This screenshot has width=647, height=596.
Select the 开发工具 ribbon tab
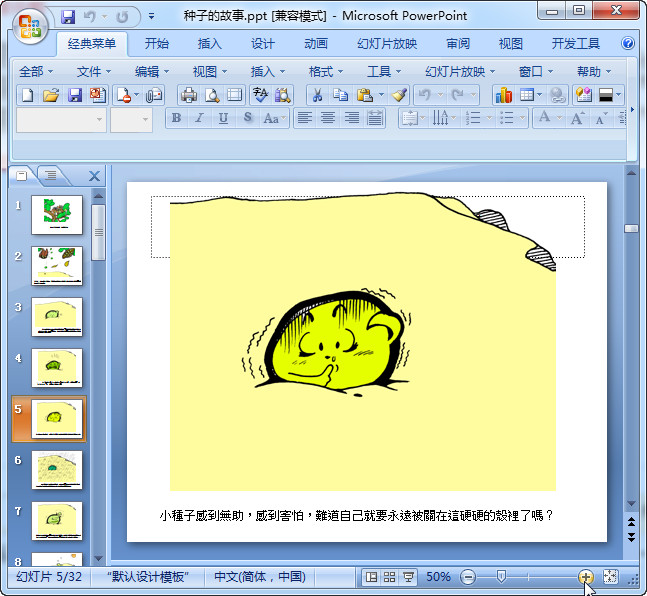576,43
